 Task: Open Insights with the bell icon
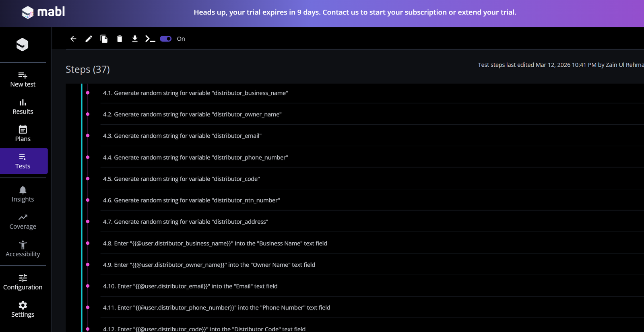(x=23, y=194)
